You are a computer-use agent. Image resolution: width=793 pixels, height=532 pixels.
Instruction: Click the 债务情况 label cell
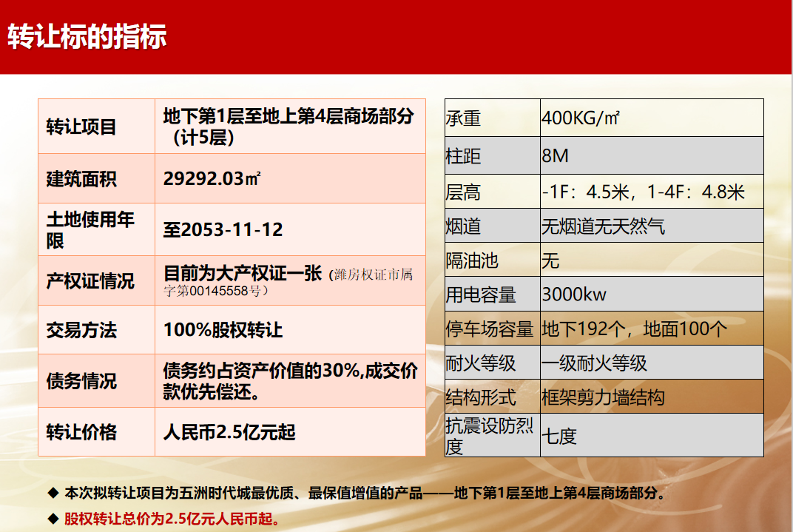click(x=97, y=381)
